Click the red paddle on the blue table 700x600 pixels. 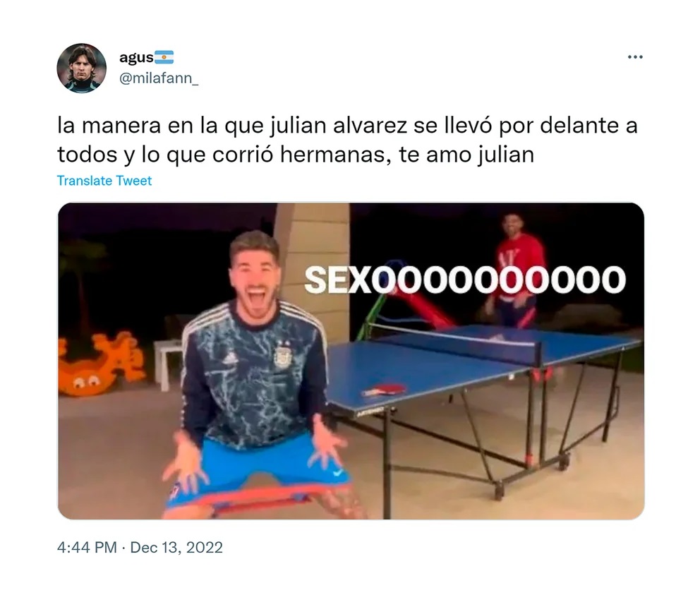[385, 390]
